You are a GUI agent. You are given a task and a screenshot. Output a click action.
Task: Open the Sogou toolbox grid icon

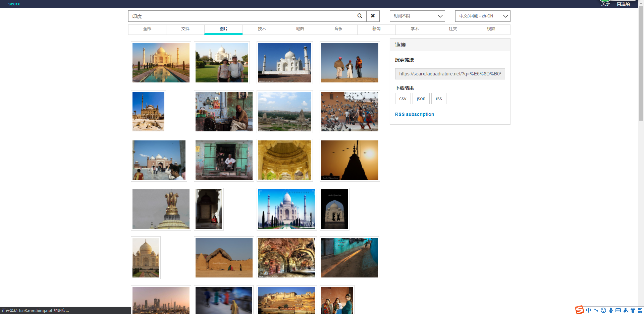click(x=640, y=310)
